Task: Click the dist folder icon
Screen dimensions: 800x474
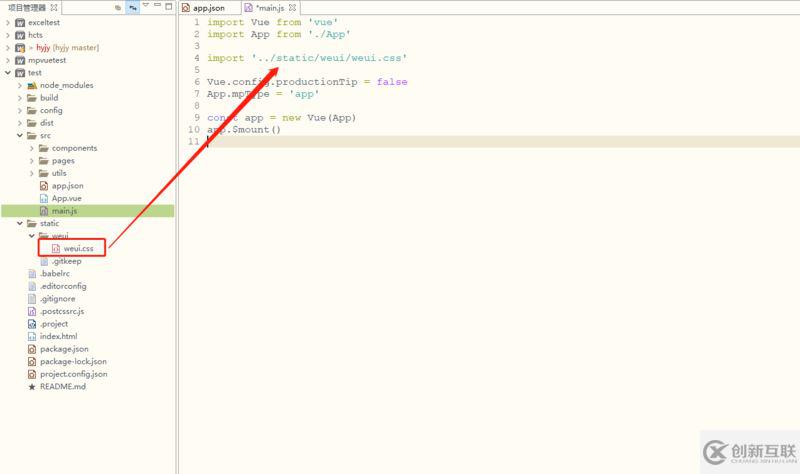Action: (x=32, y=123)
